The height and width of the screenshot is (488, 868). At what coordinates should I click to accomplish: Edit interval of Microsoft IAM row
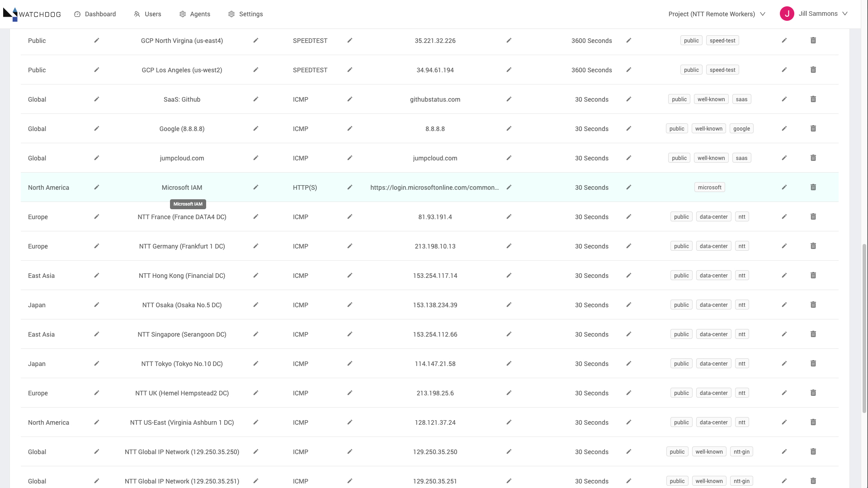point(629,187)
